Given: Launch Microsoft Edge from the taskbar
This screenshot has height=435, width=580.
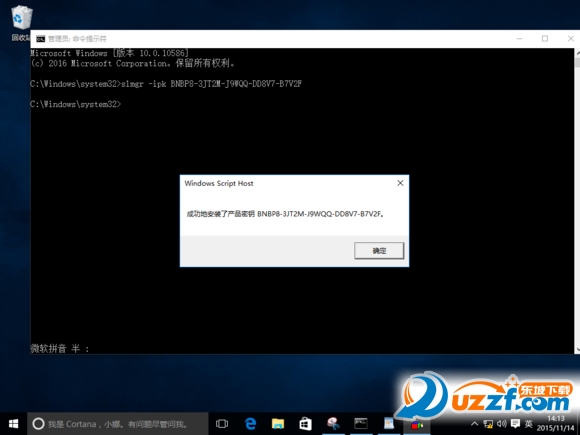Looking at the screenshot, I should click(x=250, y=424).
